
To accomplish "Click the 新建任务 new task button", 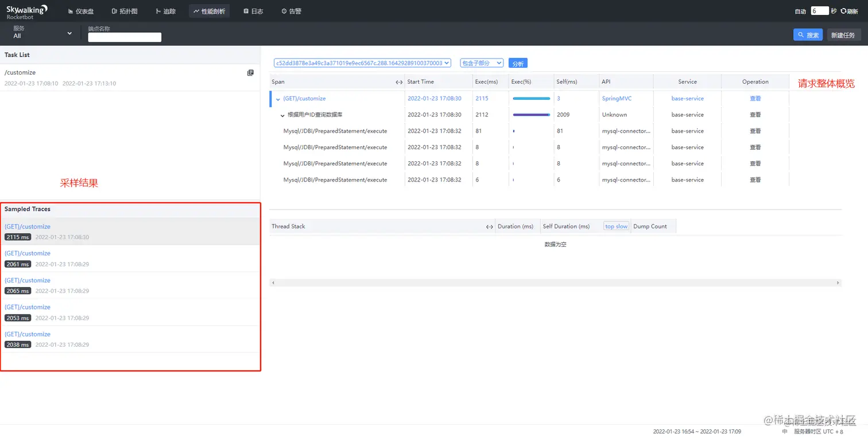I will [844, 35].
